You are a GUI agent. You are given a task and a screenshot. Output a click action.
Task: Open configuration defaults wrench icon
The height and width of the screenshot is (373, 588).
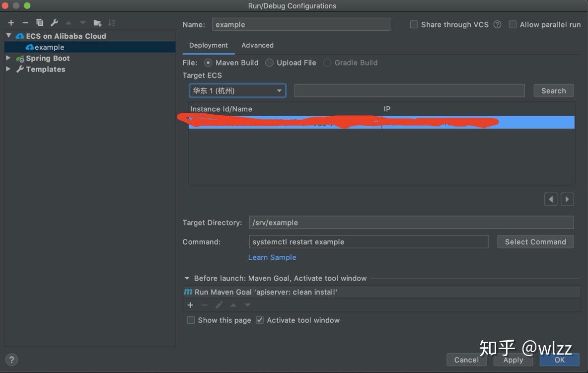(x=54, y=23)
